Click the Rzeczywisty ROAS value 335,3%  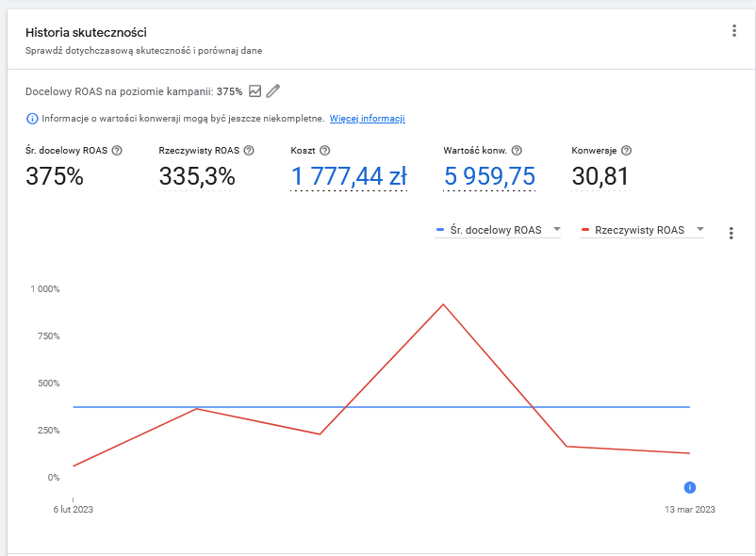[x=197, y=176]
